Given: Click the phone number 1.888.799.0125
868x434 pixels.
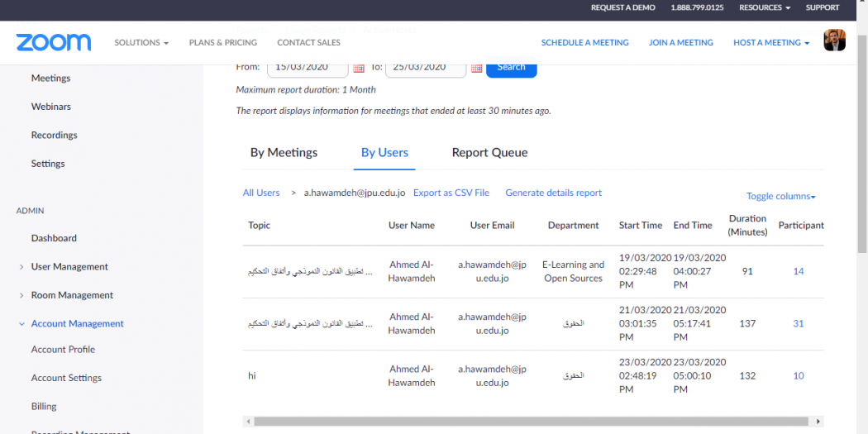Looking at the screenshot, I should pos(697,7).
